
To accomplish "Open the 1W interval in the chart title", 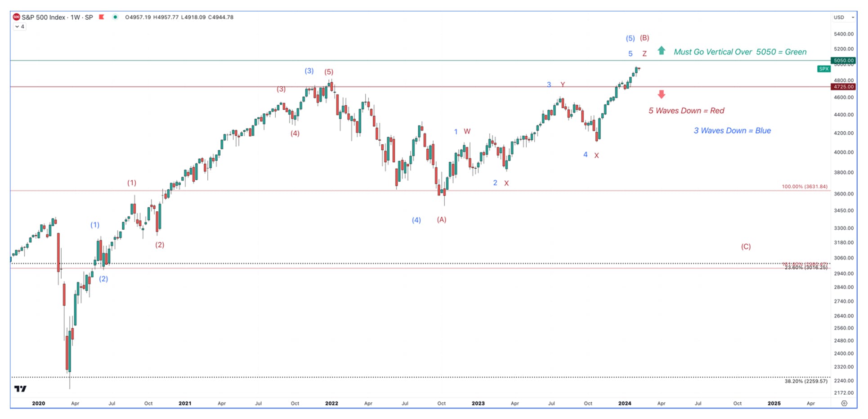I will [75, 17].
